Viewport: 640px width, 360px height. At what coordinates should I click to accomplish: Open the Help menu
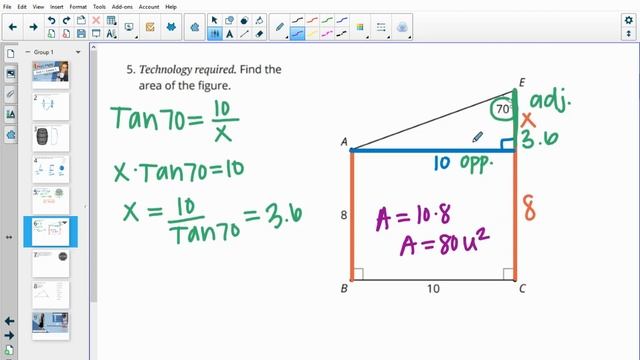[171, 7]
